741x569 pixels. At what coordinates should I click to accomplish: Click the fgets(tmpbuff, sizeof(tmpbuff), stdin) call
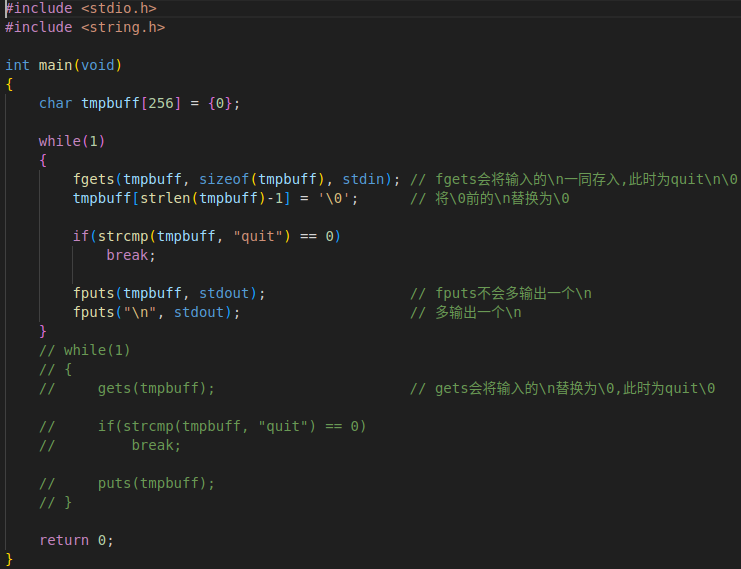point(236,179)
